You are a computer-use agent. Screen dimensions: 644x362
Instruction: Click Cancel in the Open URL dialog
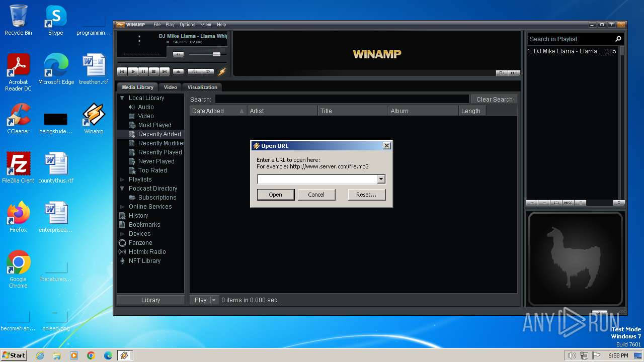pyautogui.click(x=316, y=195)
